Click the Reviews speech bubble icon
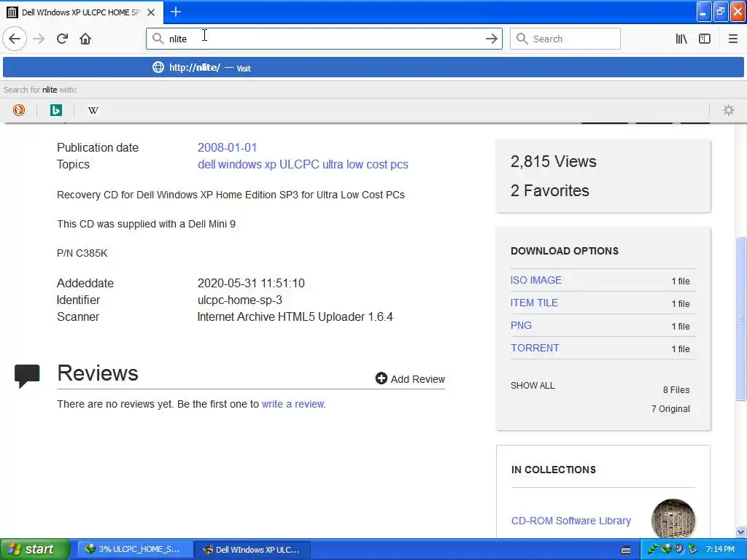747x560 pixels. pyautogui.click(x=27, y=376)
